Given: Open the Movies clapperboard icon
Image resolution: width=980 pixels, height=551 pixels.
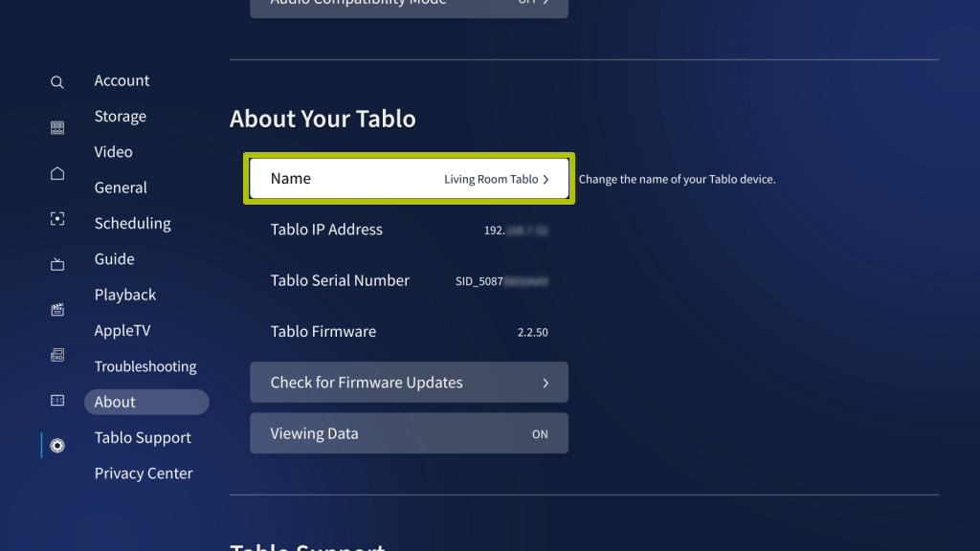Looking at the screenshot, I should click(x=56, y=309).
